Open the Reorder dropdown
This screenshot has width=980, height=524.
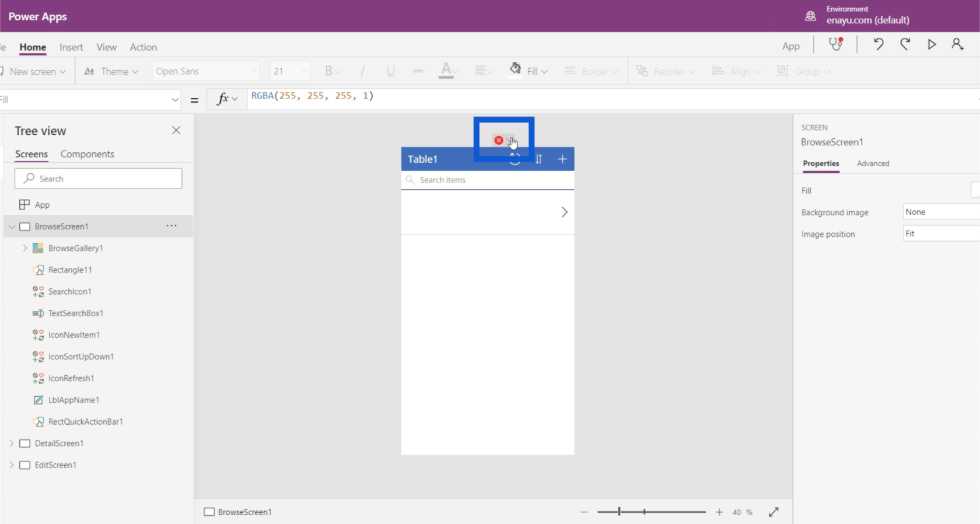click(666, 71)
